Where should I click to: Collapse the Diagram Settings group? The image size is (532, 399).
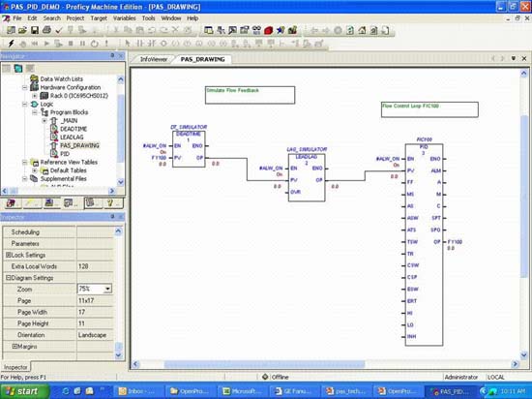click(x=8, y=278)
